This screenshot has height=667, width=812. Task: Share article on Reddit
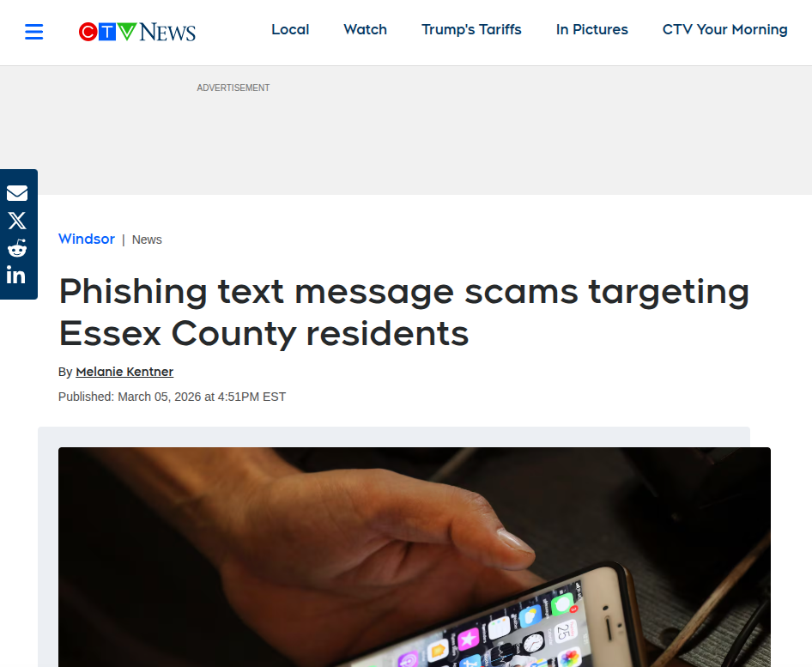coord(17,248)
